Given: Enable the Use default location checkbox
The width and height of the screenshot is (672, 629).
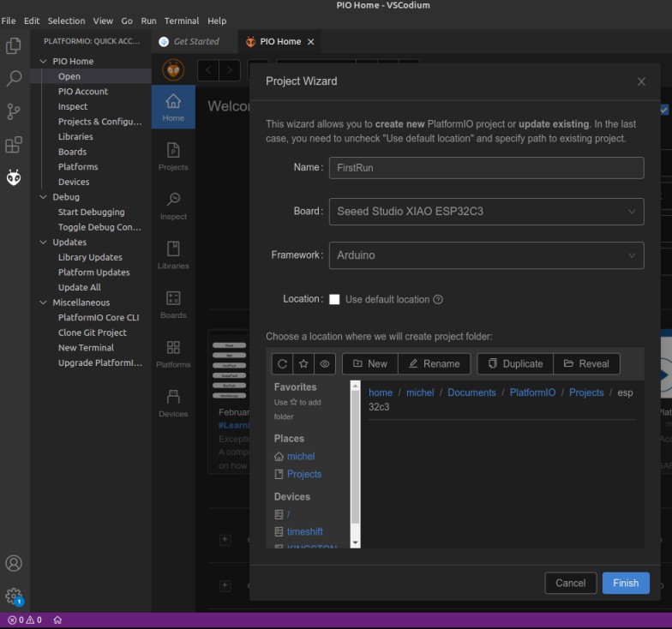Looking at the screenshot, I should (x=334, y=299).
